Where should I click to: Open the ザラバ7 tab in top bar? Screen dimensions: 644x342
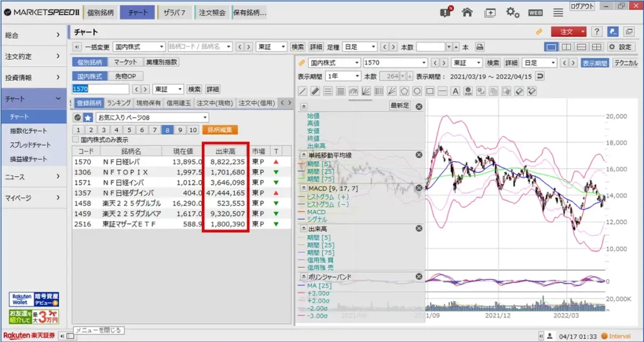(x=175, y=13)
